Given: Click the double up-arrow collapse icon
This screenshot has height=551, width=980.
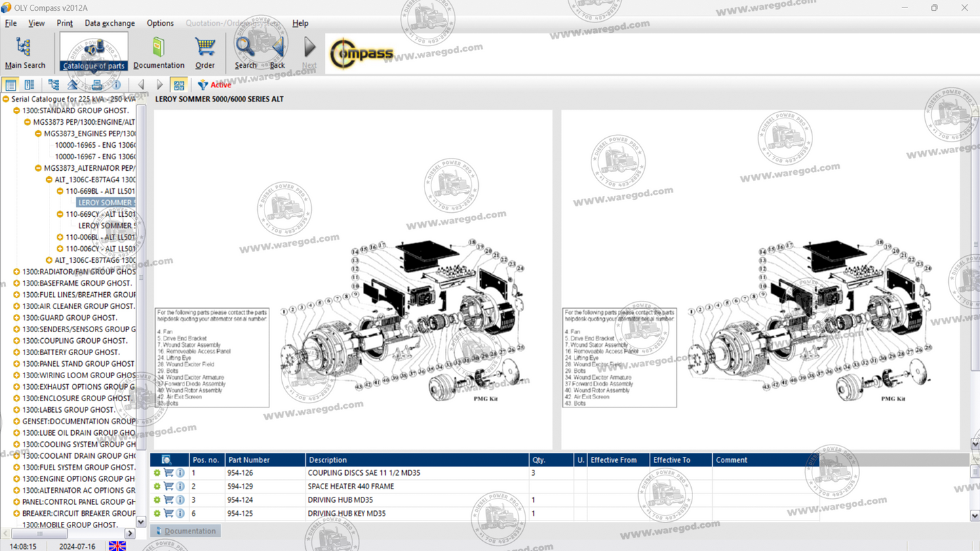Looking at the screenshot, I should click(73, 85).
